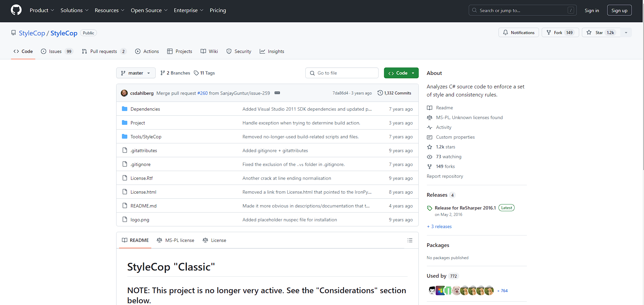Screen dimensions: 644x305
Task: Open the master branch selector
Action: [x=135, y=73]
